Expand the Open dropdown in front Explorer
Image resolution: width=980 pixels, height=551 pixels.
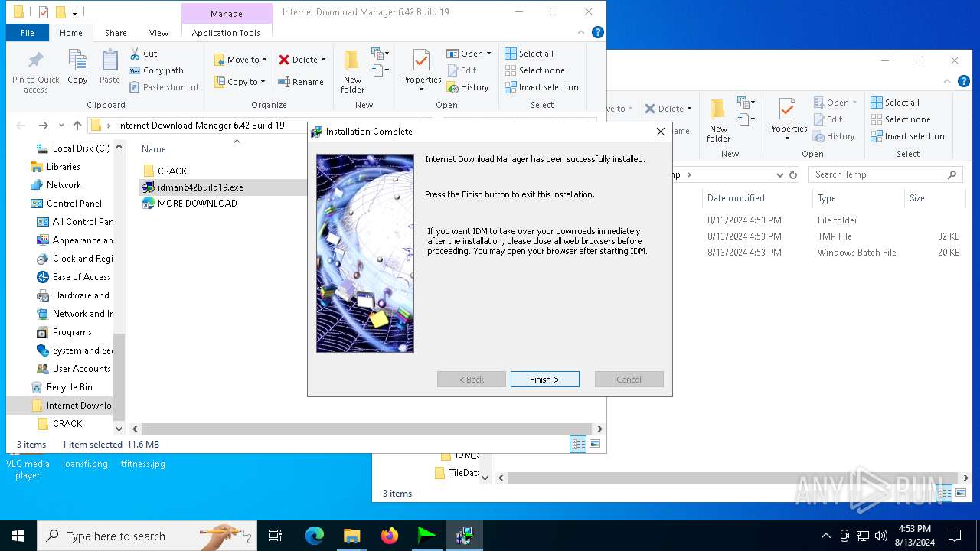click(x=488, y=54)
